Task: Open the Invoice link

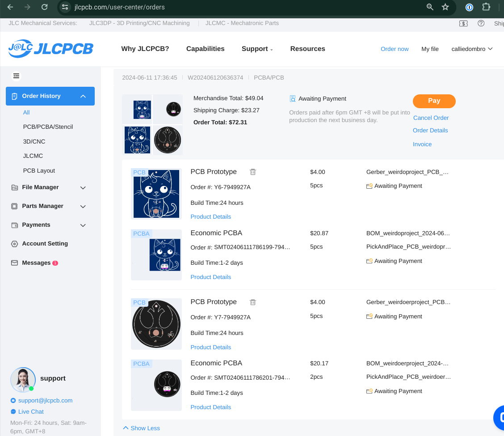Action: (422, 144)
